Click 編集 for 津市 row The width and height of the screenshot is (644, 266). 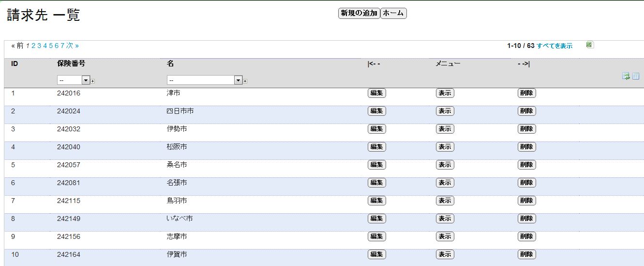[x=377, y=93]
